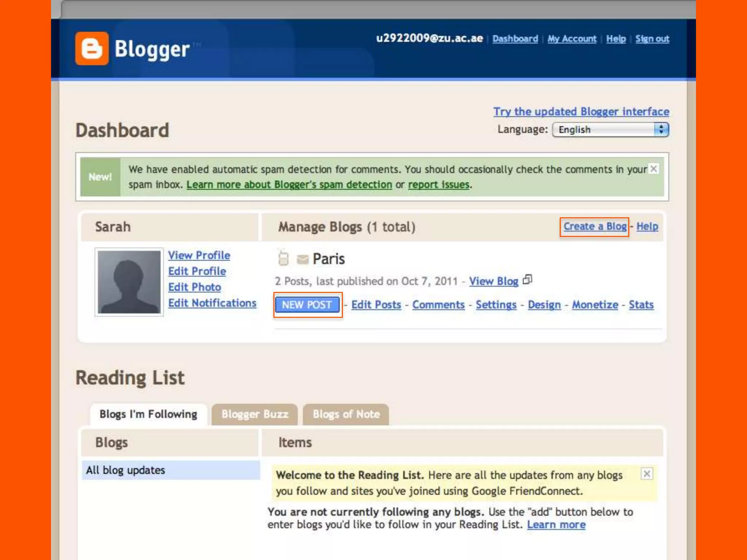747x560 pixels.
Task: Dismiss the spam detection notice with X
Action: pyautogui.click(x=654, y=169)
